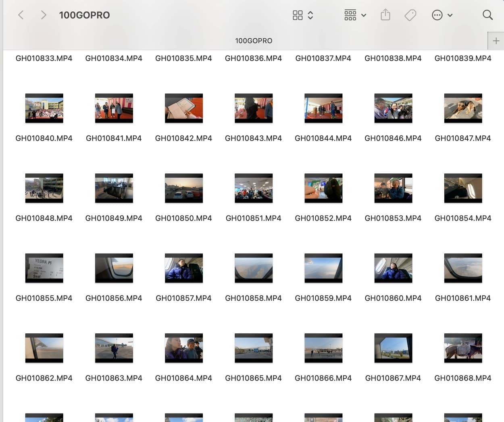Select GH010847.MP4 dog video thumbnail
The image size is (504, 422).
click(463, 108)
